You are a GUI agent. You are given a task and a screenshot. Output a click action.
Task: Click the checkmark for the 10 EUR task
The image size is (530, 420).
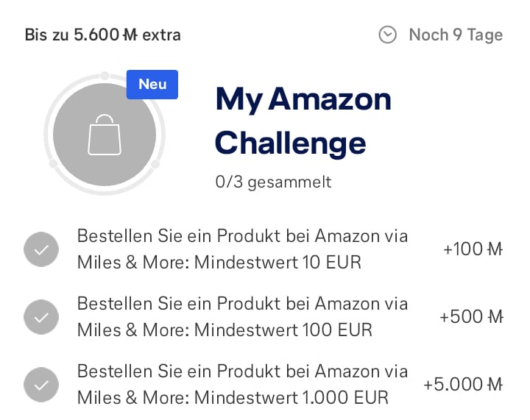click(x=41, y=249)
